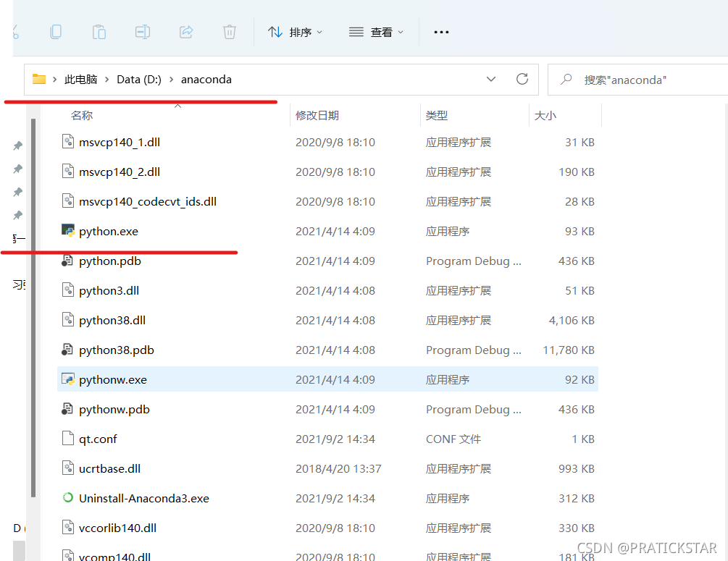The image size is (728, 561).
Task: Click the vccorlib140.dll file icon
Action: point(68,527)
